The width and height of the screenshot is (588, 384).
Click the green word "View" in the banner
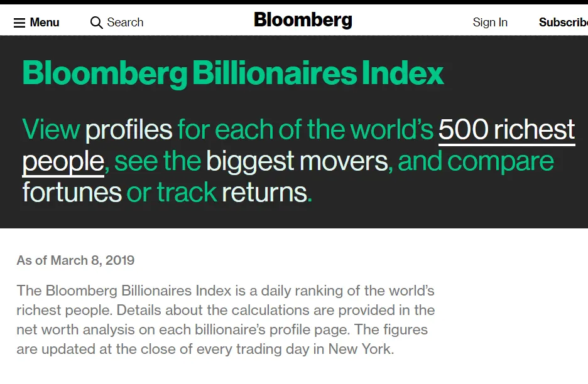(51, 130)
